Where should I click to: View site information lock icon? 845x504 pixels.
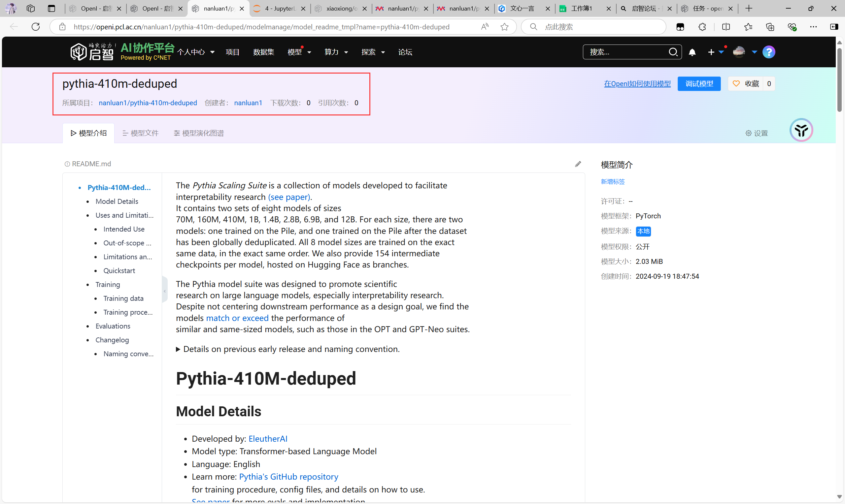click(62, 27)
